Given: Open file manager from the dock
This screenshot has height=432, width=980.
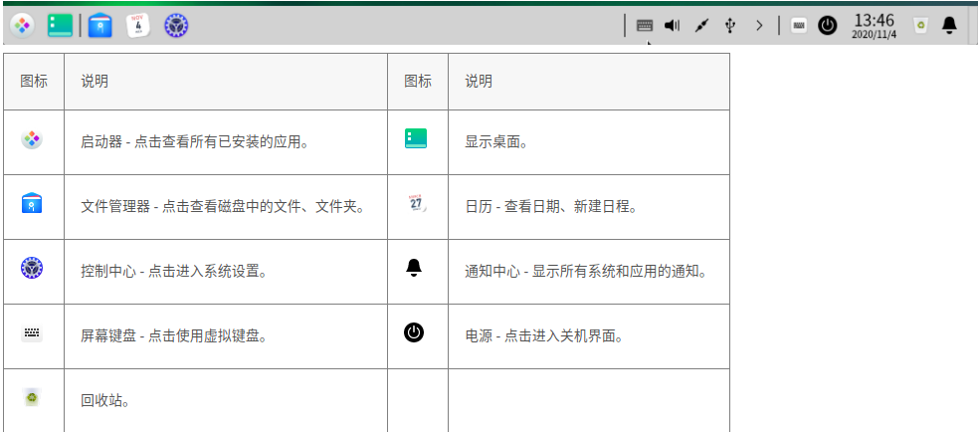Looking at the screenshot, I should (x=99, y=25).
